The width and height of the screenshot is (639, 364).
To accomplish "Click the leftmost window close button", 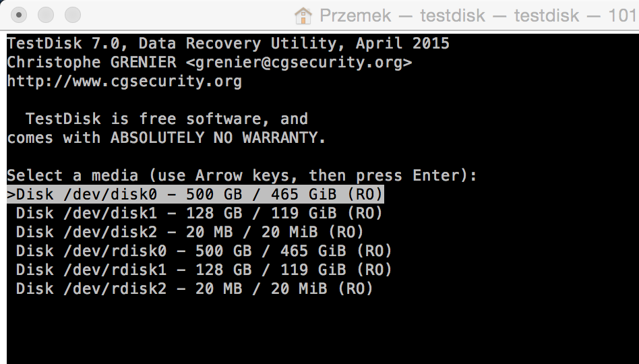I will [19, 15].
